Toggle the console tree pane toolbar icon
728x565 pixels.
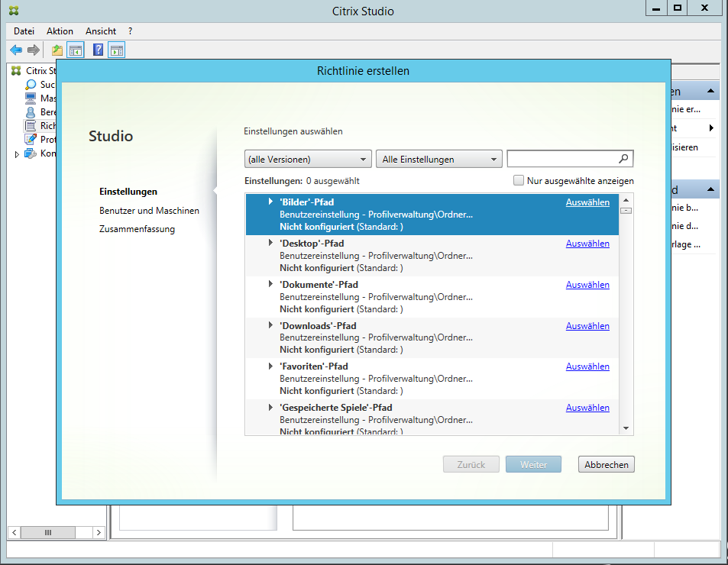pos(76,50)
